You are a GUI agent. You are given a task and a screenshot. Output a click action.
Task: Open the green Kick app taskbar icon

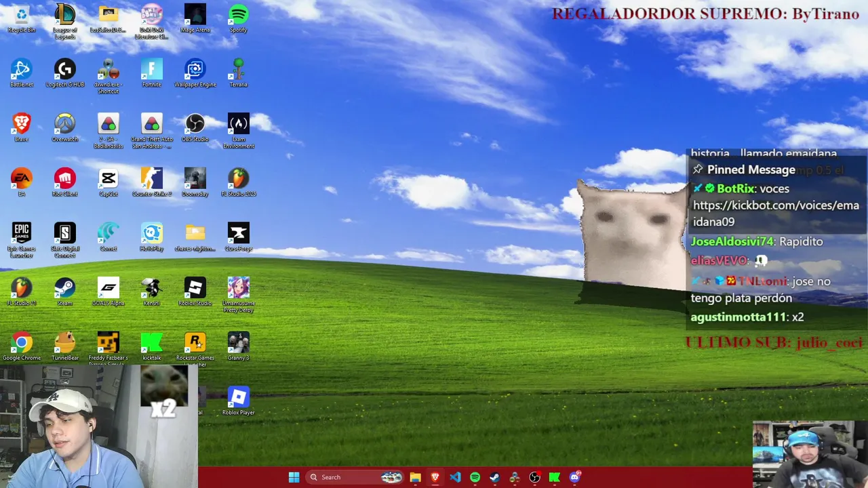[555, 477]
